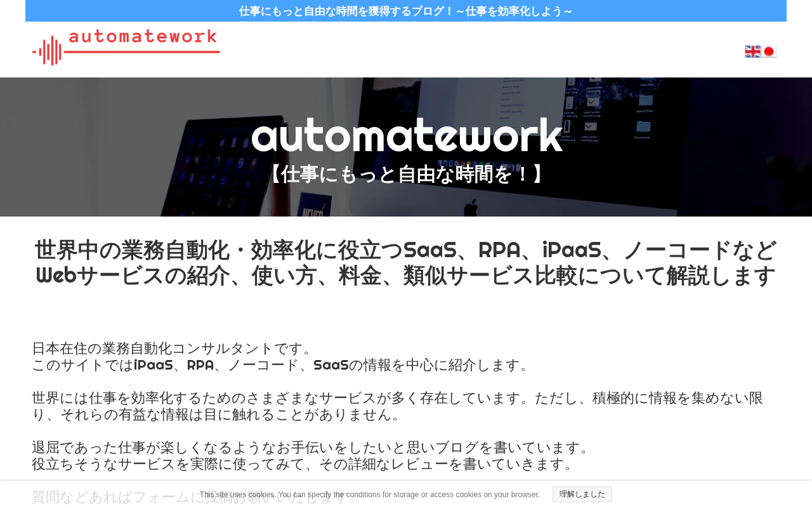Viewport: 812px width, 508px height.
Task: Click the large automatework hero title
Action: point(407,135)
